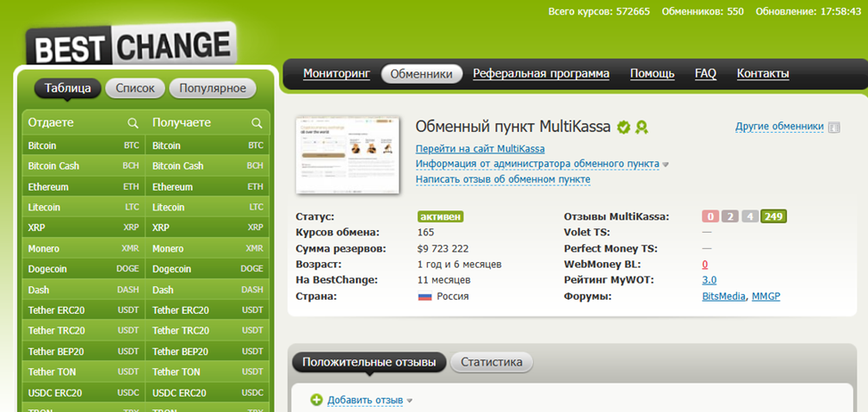Viewport: 868px width, 412px height.
Task: Click the green verified badge next to MultiKassa
Action: [624, 128]
